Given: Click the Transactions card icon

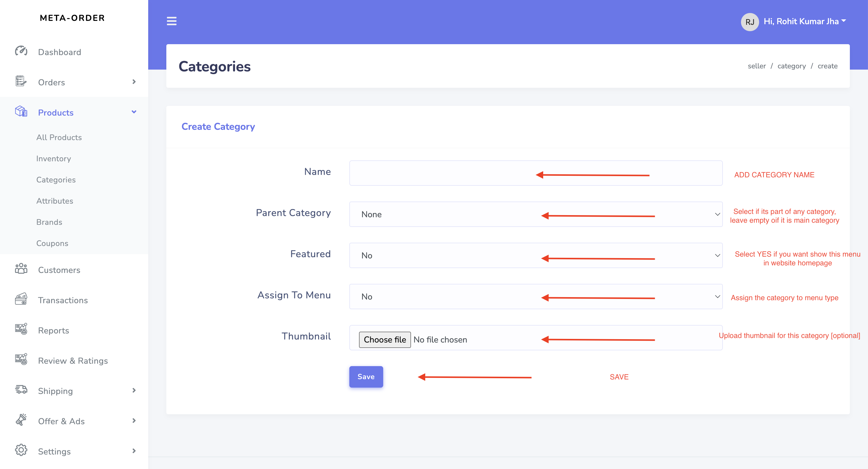Looking at the screenshot, I should 21,300.
